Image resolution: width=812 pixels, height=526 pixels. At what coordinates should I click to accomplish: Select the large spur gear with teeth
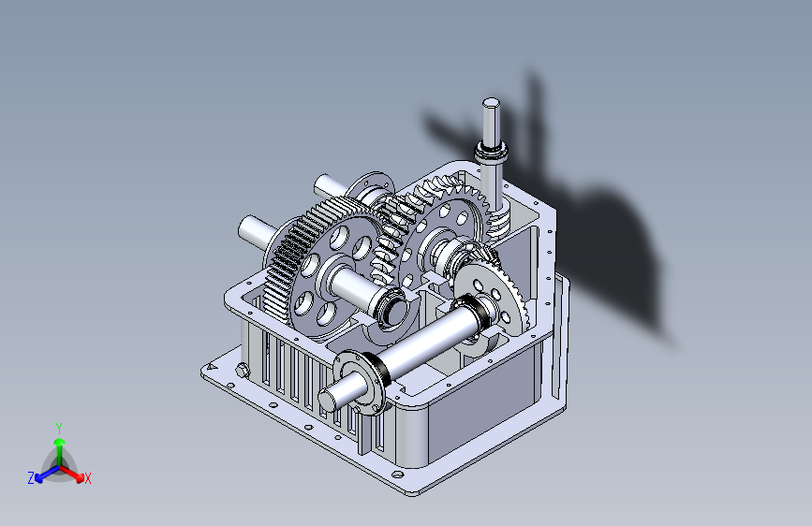click(324, 267)
